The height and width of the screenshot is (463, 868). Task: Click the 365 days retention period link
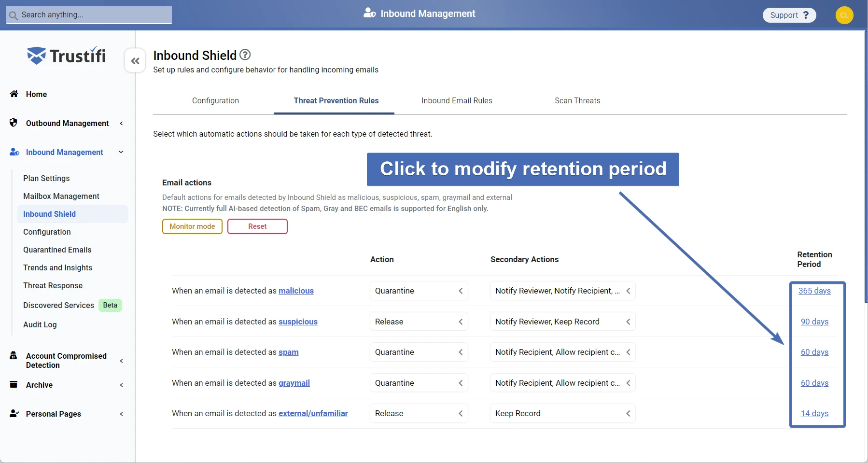coord(814,291)
